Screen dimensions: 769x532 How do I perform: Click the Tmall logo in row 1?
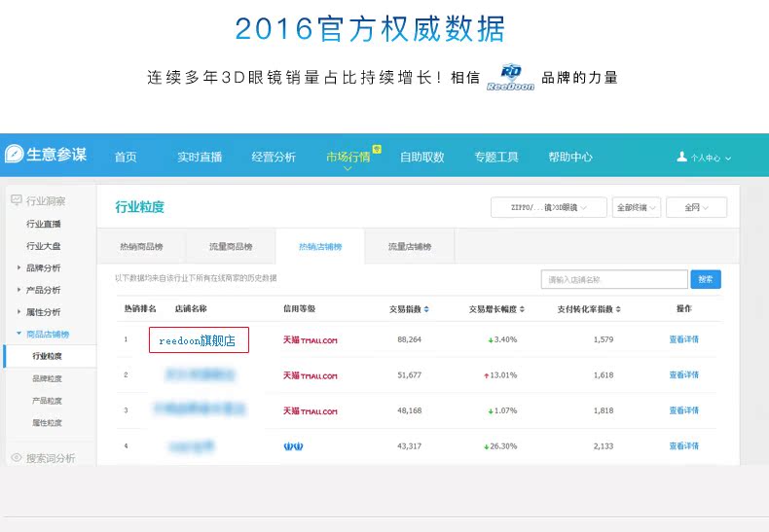point(310,339)
